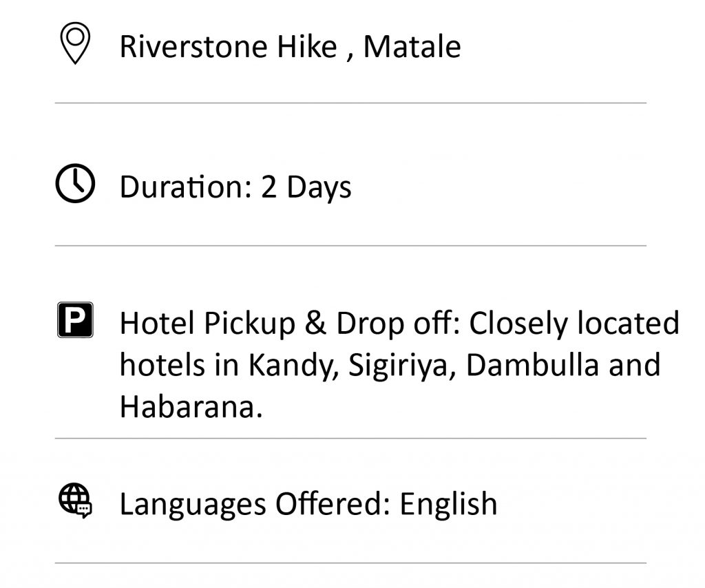705x588 pixels.
Task: Click the word Habarana
Action: pos(191,406)
